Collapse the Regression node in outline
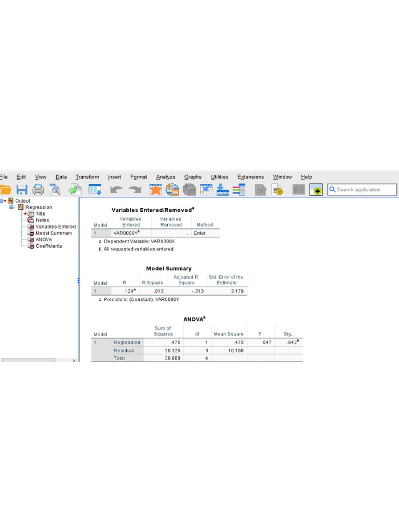The width and height of the screenshot is (399, 532). pos(11,207)
